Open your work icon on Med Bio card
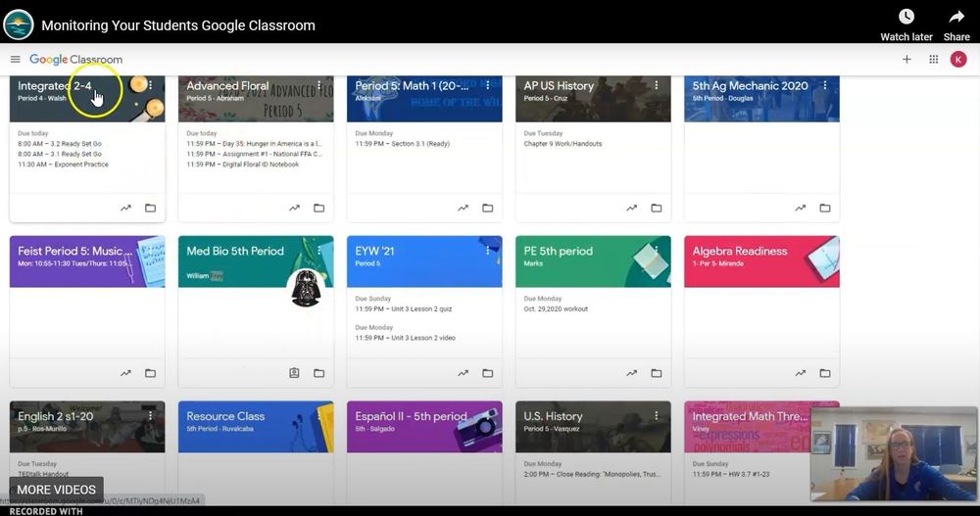The width and height of the screenshot is (980, 516). click(294, 373)
